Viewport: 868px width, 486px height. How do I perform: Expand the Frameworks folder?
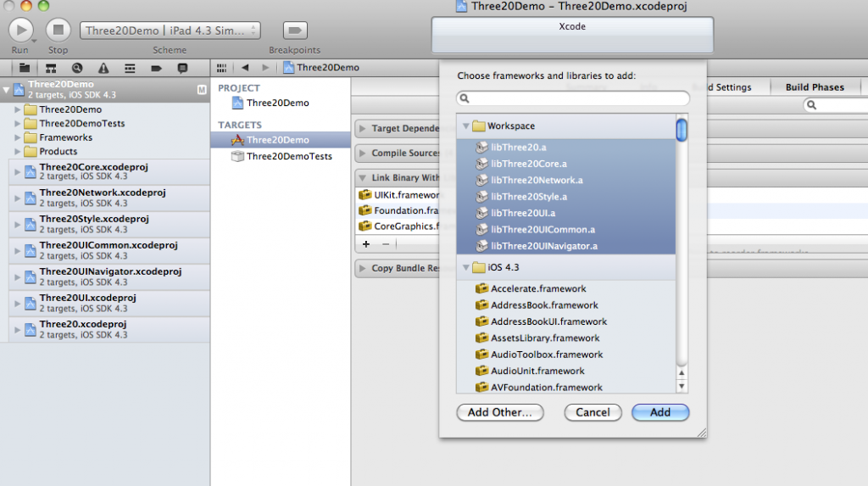(x=17, y=137)
